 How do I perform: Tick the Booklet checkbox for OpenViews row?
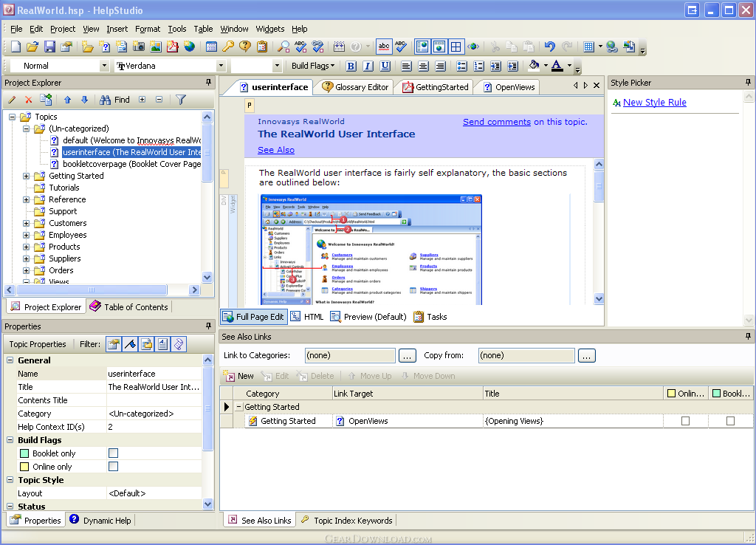730,421
